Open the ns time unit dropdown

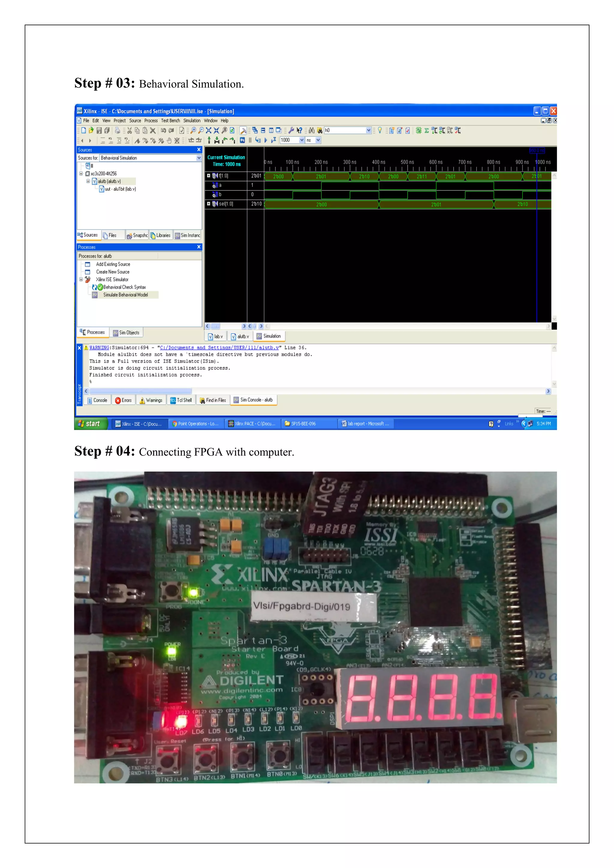click(318, 140)
